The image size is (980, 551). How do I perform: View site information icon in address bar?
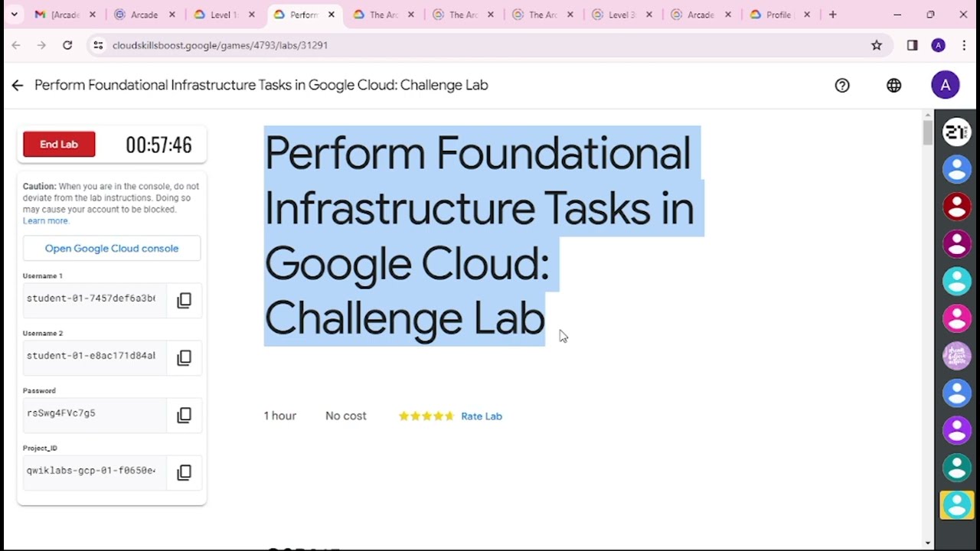98,45
